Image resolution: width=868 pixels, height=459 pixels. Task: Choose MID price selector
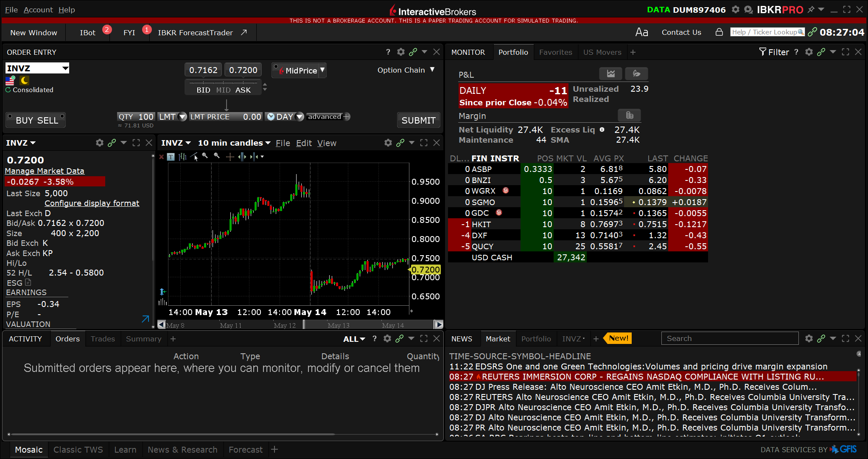pyautogui.click(x=223, y=90)
